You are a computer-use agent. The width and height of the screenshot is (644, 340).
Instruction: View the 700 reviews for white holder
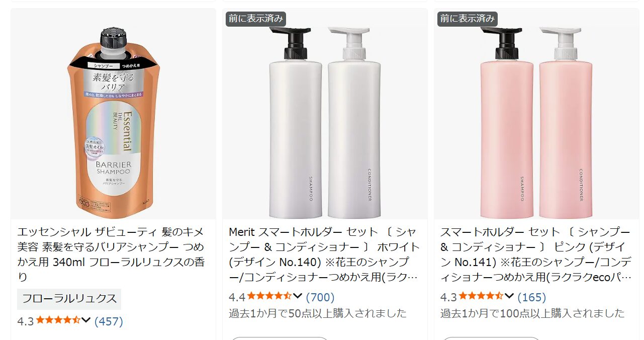(320, 297)
